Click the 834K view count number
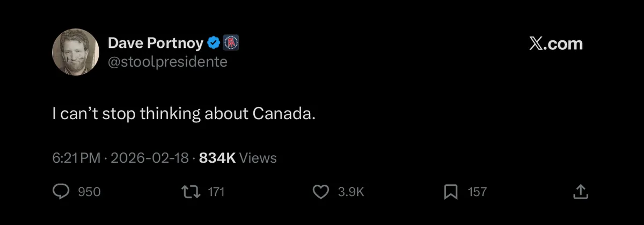Image resolution: width=644 pixels, height=225 pixels. [217, 158]
